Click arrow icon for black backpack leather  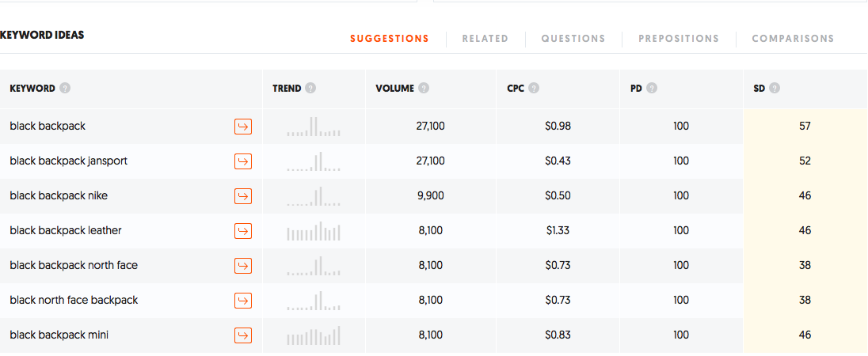coord(243,231)
